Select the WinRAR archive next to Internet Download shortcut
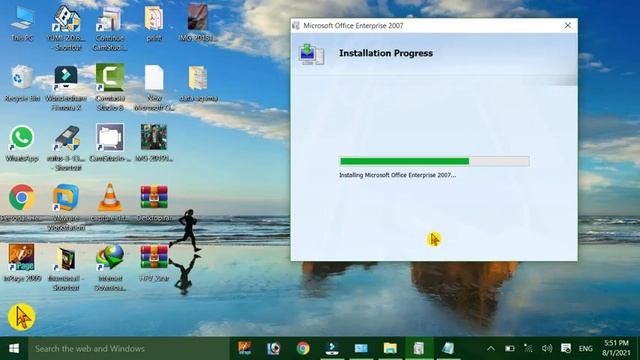 coord(154,263)
